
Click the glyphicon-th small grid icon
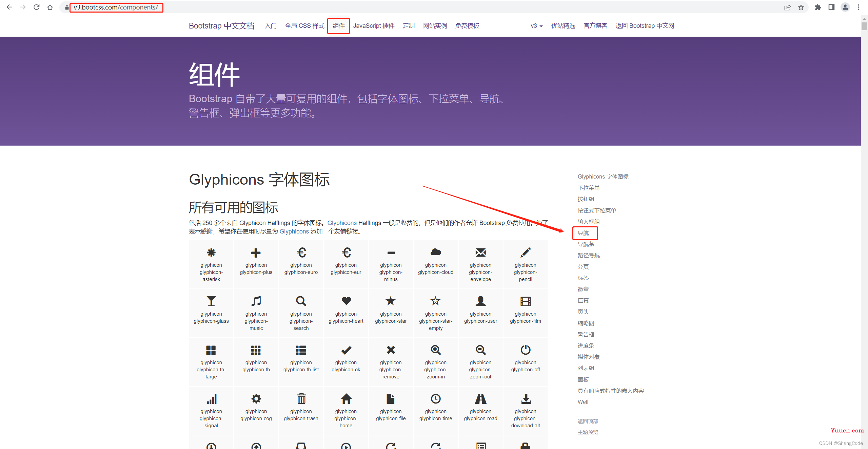click(256, 350)
